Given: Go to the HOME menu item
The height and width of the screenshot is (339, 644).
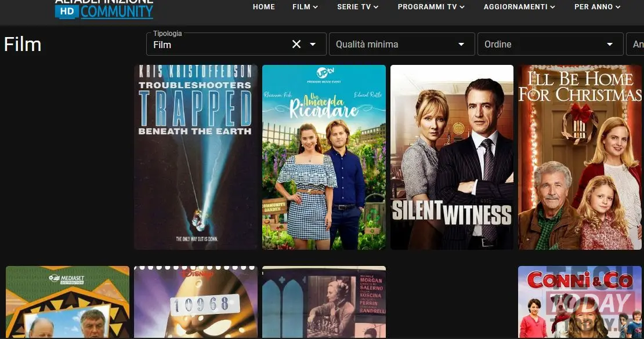Looking at the screenshot, I should click(x=263, y=7).
